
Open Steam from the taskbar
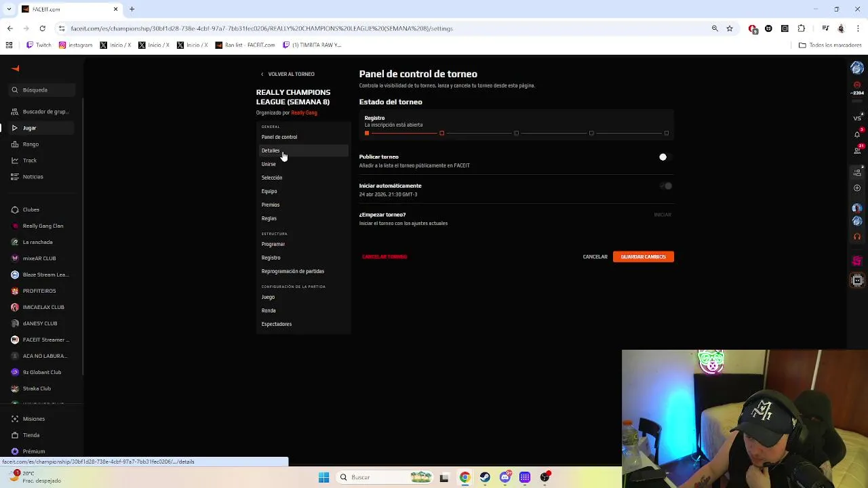coord(485,477)
